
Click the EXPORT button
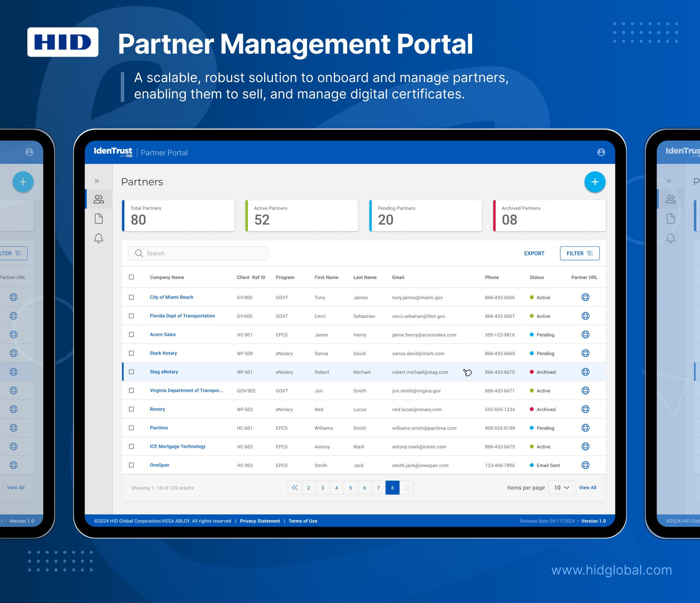tap(534, 253)
